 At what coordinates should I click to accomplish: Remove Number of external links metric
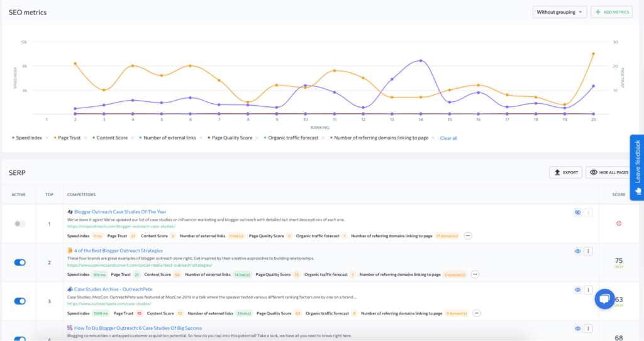pos(201,138)
